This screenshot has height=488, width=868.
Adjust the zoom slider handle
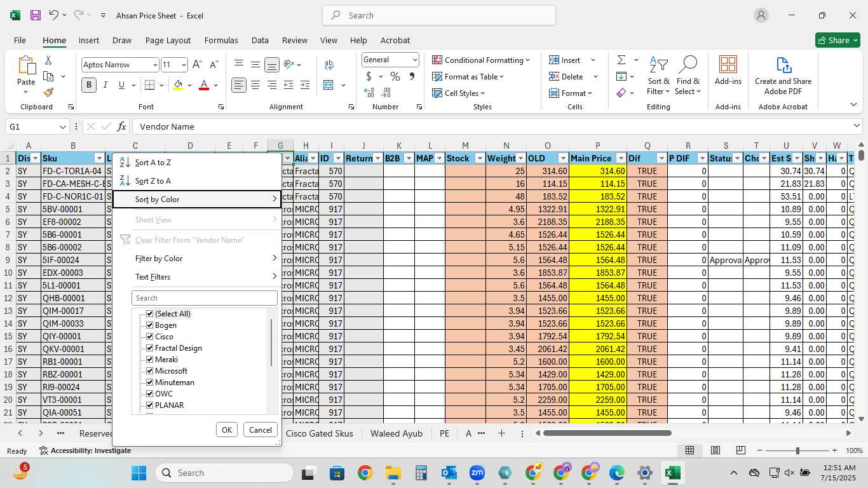(x=797, y=451)
